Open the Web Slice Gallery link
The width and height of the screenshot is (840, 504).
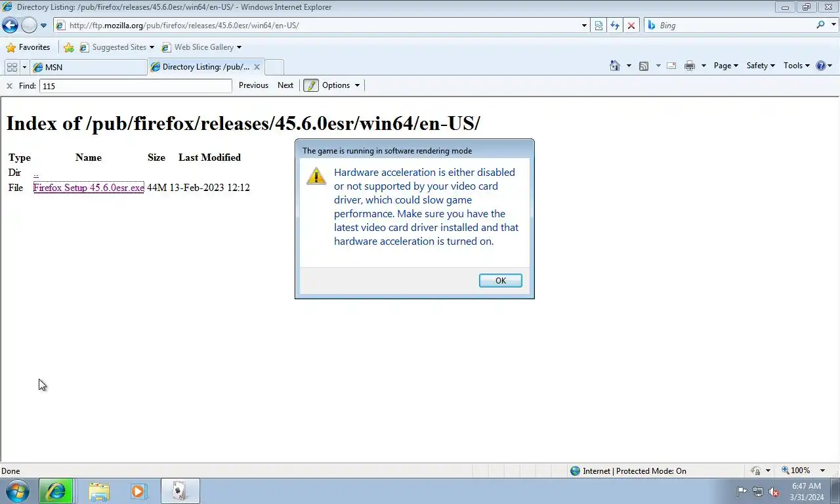(201, 47)
